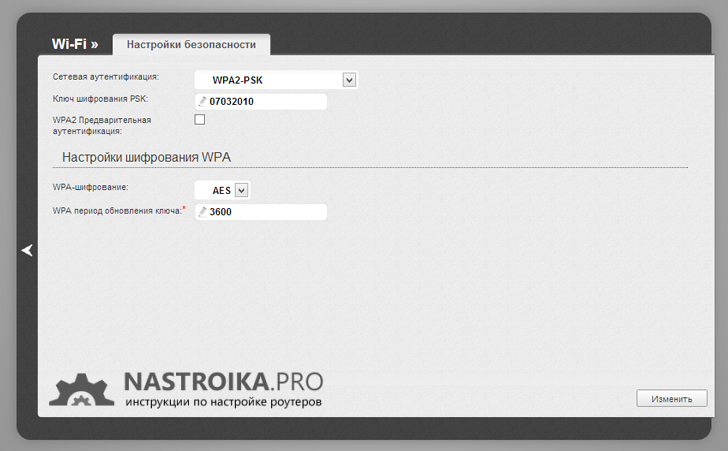Screen dimensions: 728x451
Task: Click the WPA-шифрование label
Action: coord(91,187)
